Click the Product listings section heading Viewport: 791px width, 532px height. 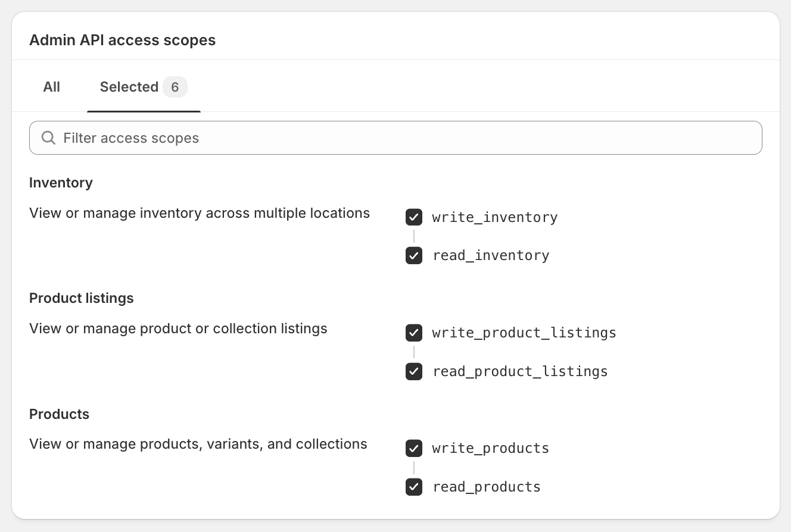pos(82,298)
